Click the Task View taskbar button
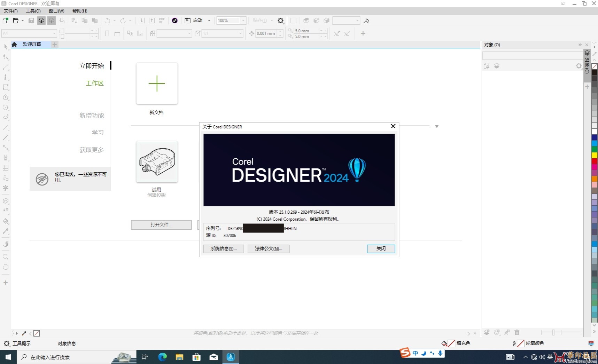The width and height of the screenshot is (598, 364). click(145, 357)
